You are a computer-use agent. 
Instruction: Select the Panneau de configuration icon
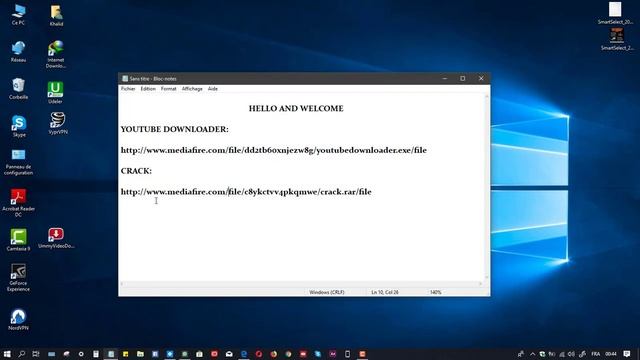pos(18,162)
